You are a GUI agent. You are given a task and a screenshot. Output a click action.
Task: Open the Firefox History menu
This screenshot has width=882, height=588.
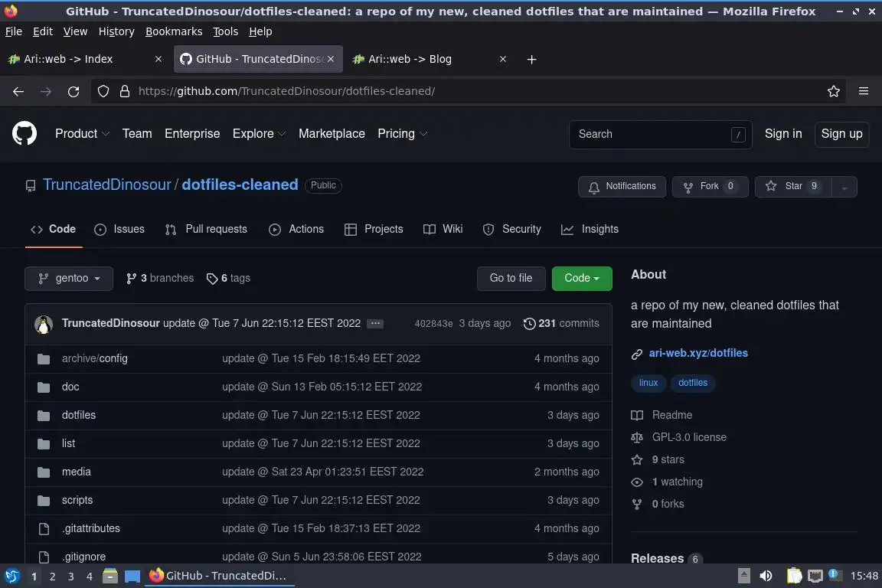[116, 31]
